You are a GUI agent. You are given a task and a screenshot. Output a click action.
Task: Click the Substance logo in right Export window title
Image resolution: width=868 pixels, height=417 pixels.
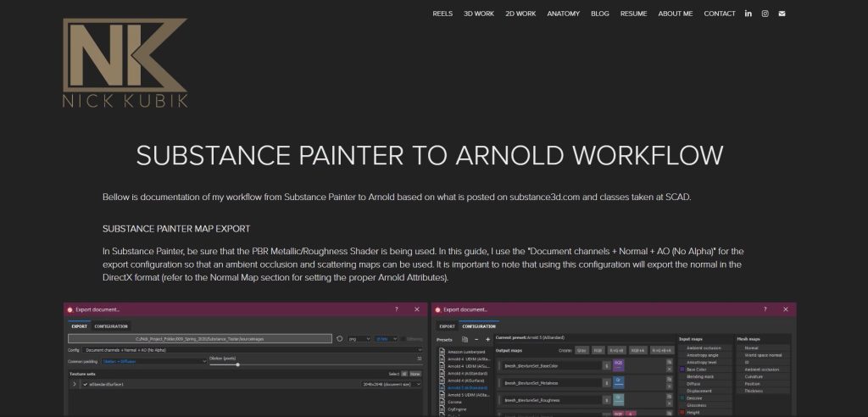(x=437, y=309)
